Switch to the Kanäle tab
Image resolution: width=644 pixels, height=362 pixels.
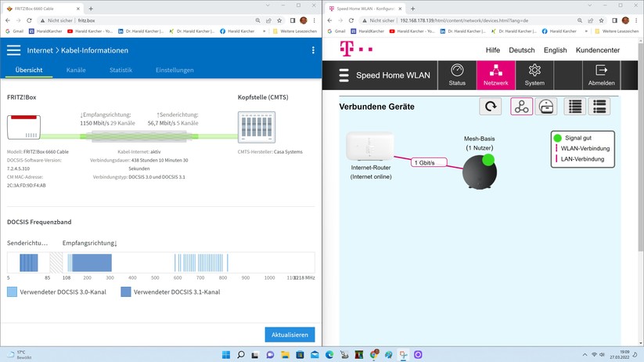click(x=76, y=70)
